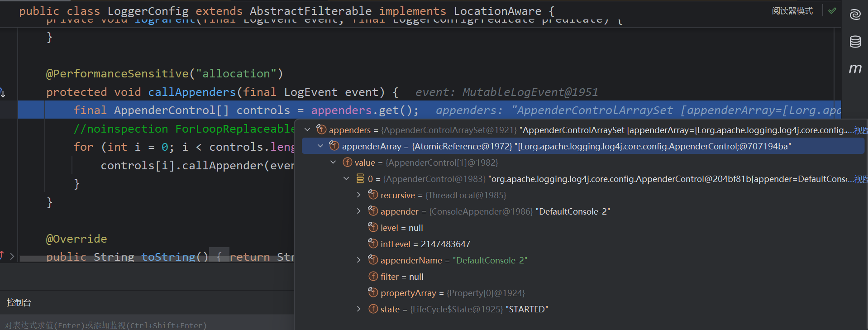Collapse the value AppenderControl[1] node
This screenshot has width=868, height=330.
(333, 163)
